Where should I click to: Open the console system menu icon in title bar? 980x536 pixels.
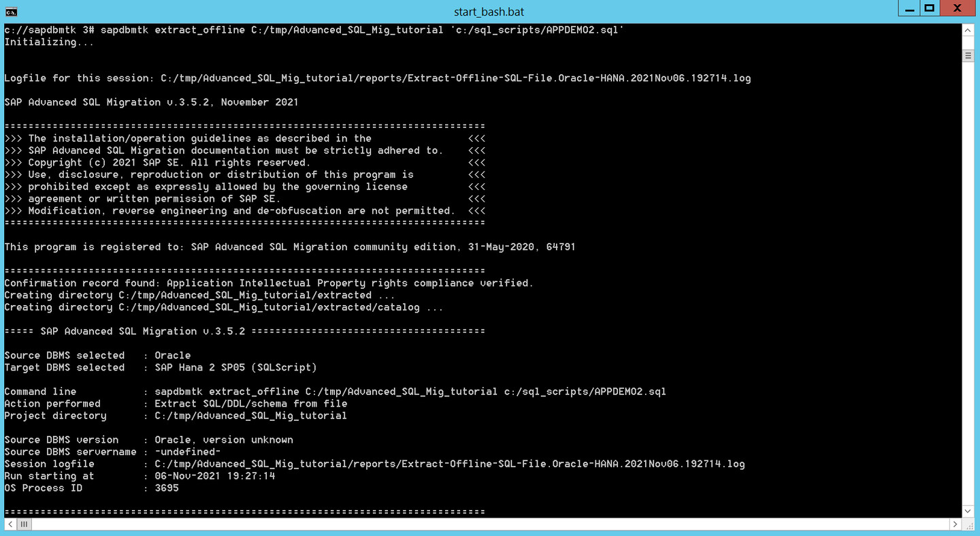[x=11, y=12]
